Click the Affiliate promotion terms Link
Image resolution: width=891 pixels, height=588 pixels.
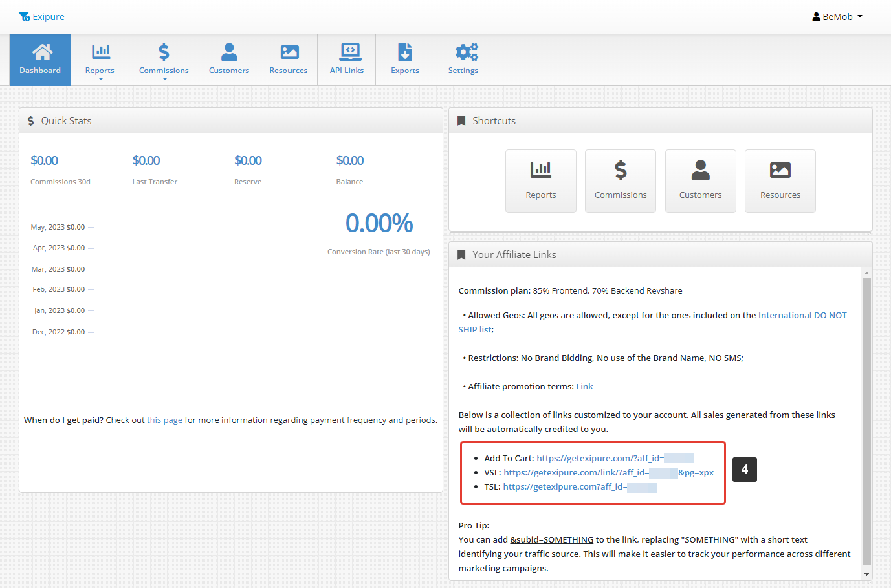tap(584, 387)
